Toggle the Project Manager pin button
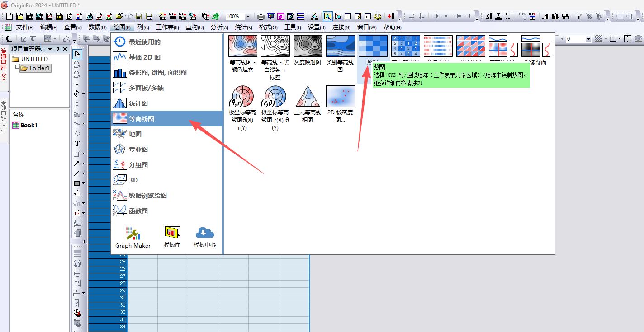The height and width of the screenshot is (332, 644). click(57, 49)
